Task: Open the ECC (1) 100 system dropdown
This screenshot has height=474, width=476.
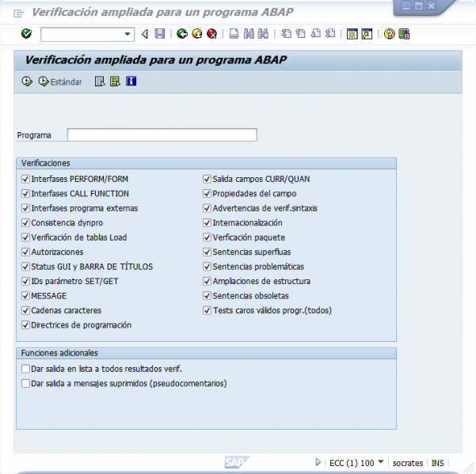Action: point(381,462)
